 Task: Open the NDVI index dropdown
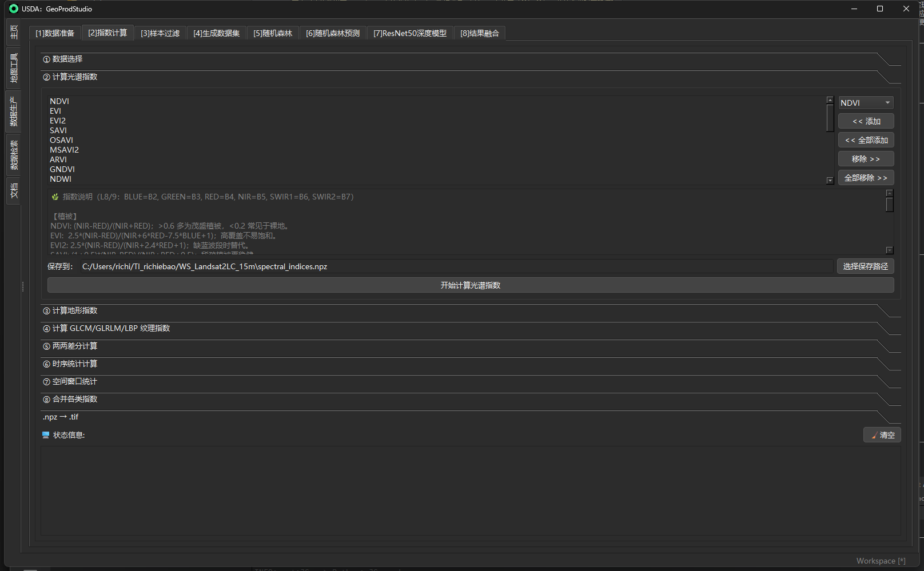(866, 103)
